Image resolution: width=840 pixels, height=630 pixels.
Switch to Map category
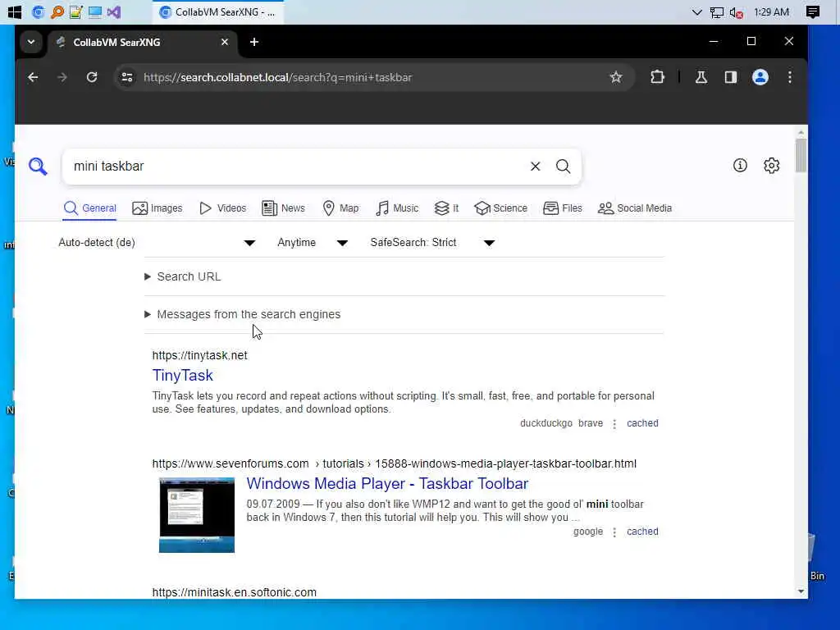(x=340, y=208)
